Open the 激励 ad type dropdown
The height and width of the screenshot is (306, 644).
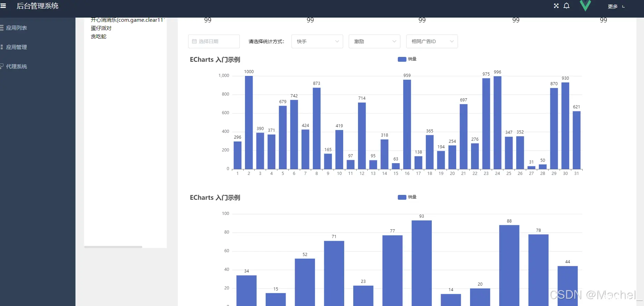point(375,41)
